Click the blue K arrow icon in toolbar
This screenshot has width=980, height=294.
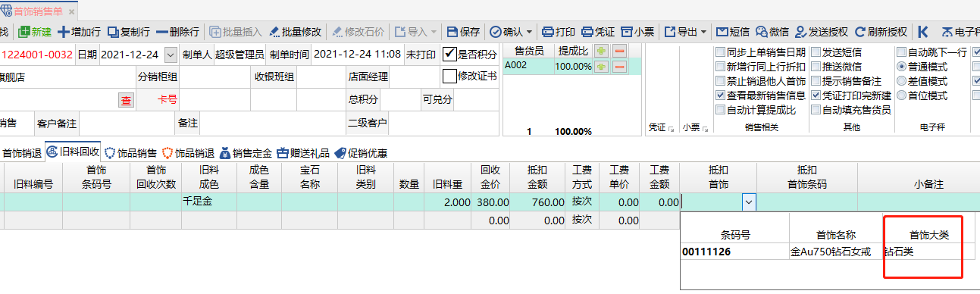[x=922, y=32]
